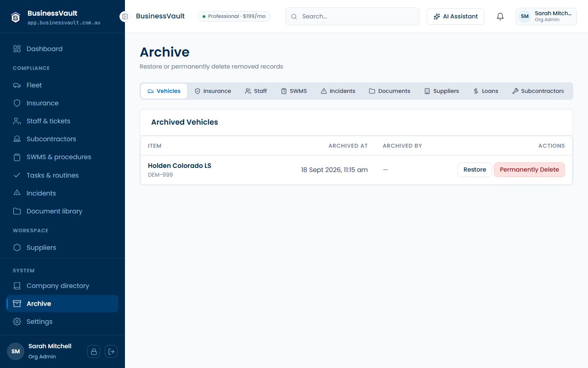Click the sign-out arrow icon in sidebar footer

111,351
